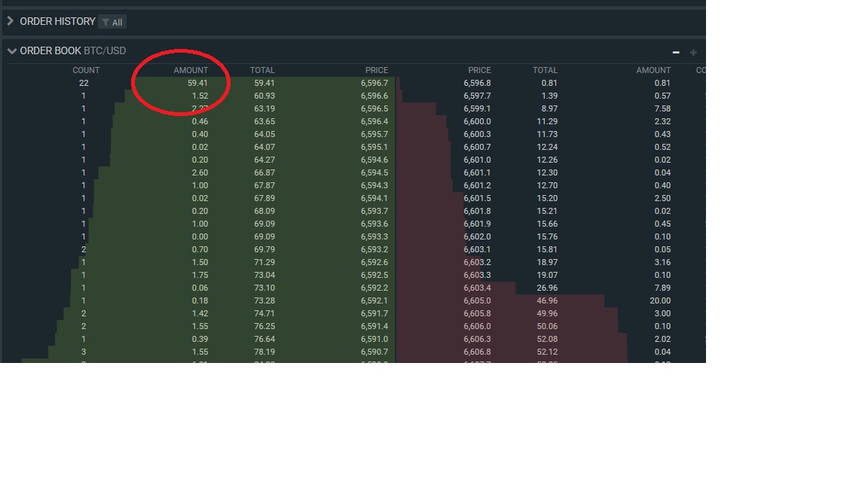Image resolution: width=868 pixels, height=488 pixels.
Task: Click ask amount 20.00
Action: coord(660,300)
